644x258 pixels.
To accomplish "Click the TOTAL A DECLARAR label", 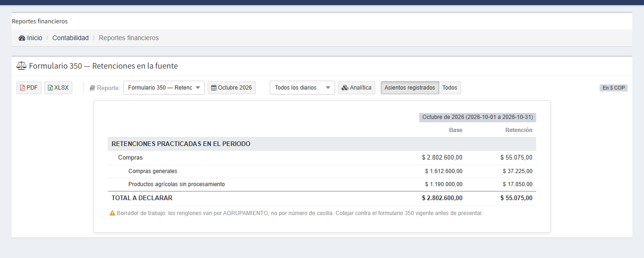I will pos(142,198).
